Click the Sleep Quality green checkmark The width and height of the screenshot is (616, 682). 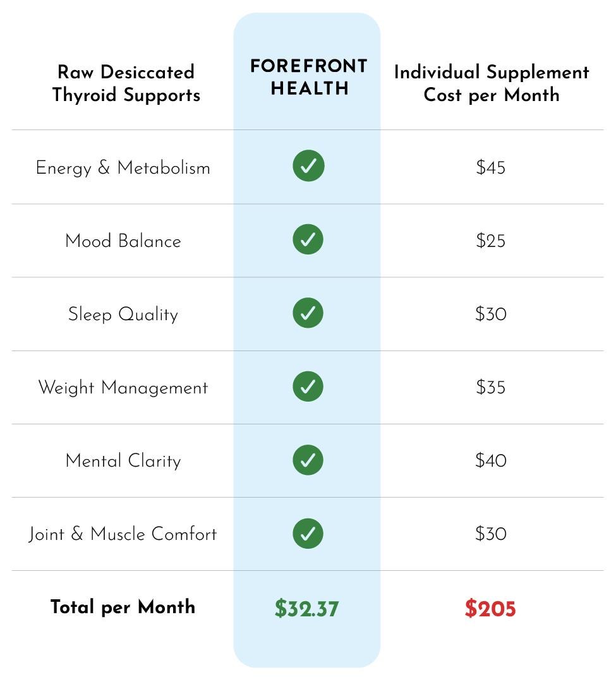[x=308, y=313]
